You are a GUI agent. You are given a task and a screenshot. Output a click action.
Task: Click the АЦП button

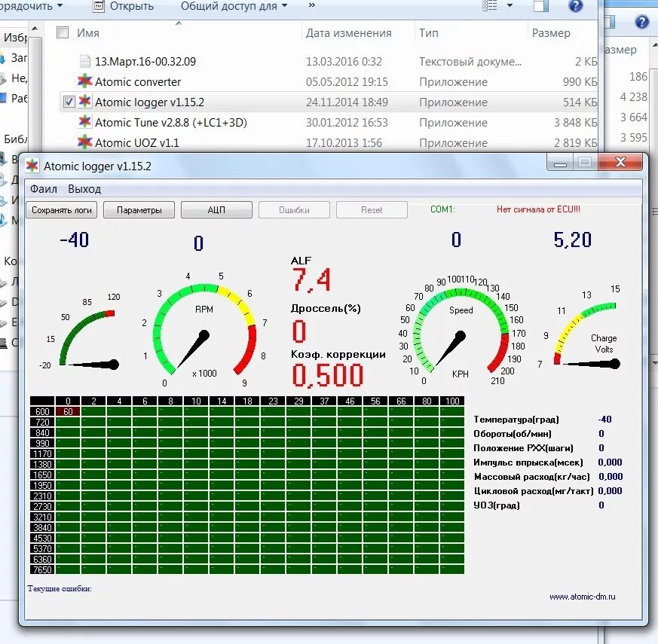[x=216, y=210]
